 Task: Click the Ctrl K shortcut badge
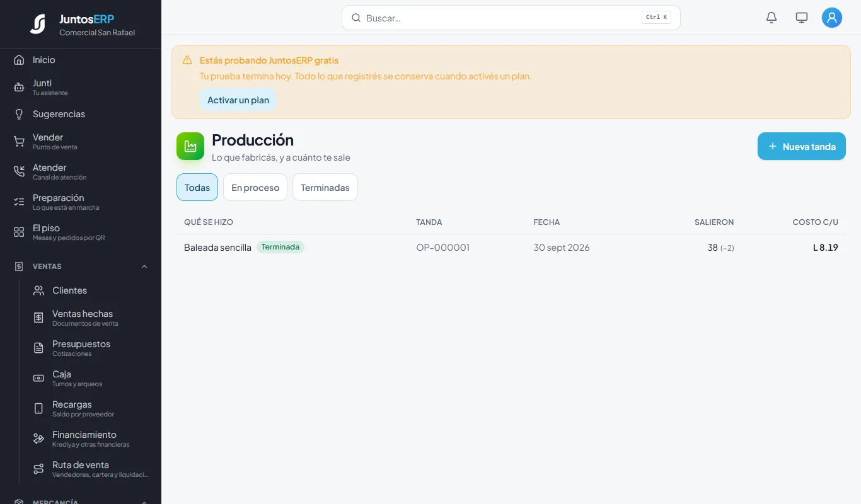point(656,18)
